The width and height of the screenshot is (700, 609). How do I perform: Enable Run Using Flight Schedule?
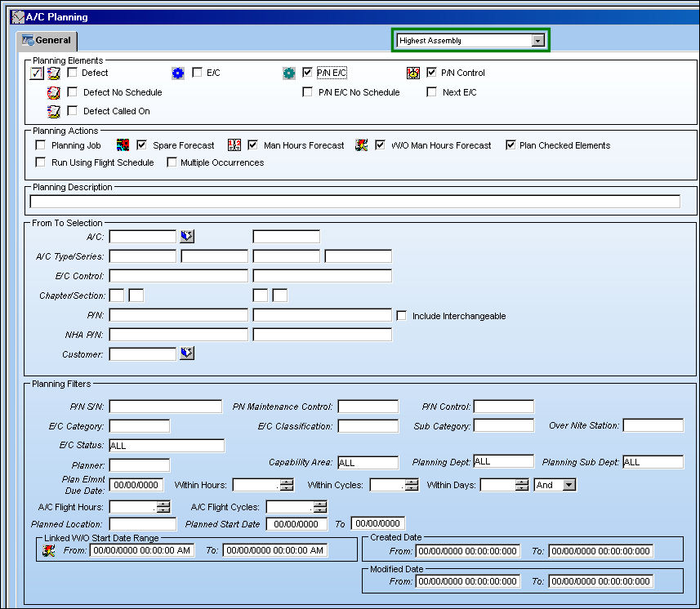[x=41, y=162]
